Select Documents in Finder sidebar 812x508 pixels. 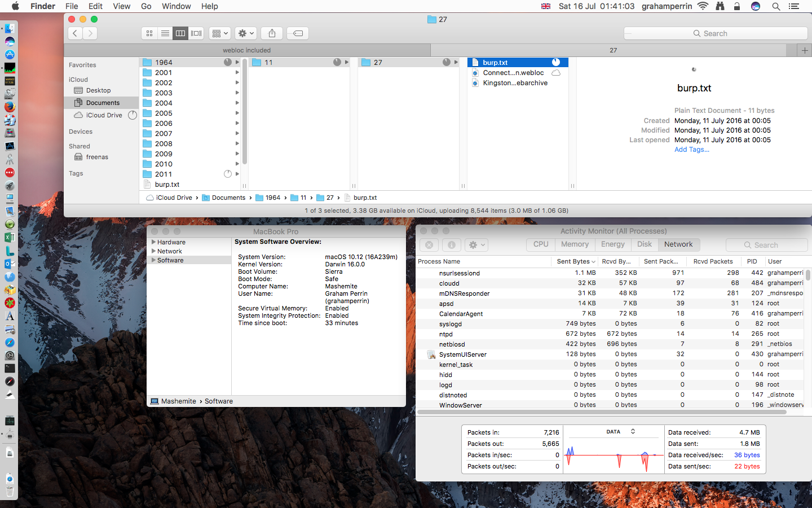click(103, 103)
